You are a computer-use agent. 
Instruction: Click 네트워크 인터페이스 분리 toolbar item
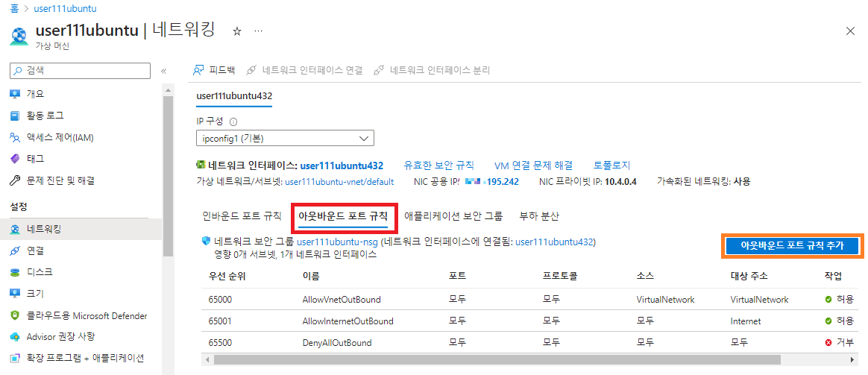432,70
